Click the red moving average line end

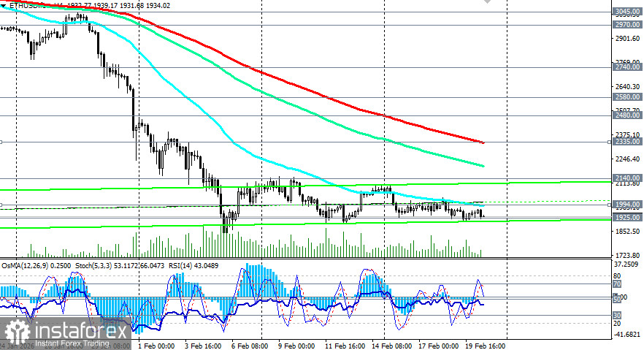[483, 142]
